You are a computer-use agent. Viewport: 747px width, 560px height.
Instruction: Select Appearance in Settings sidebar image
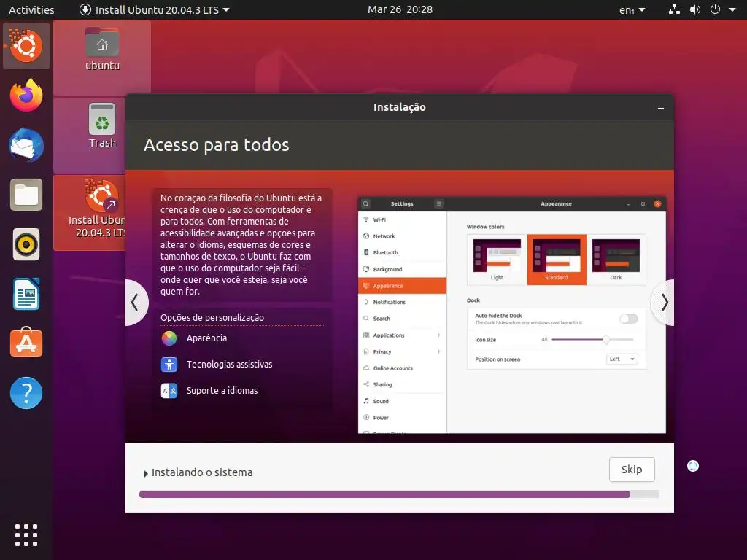tap(402, 286)
